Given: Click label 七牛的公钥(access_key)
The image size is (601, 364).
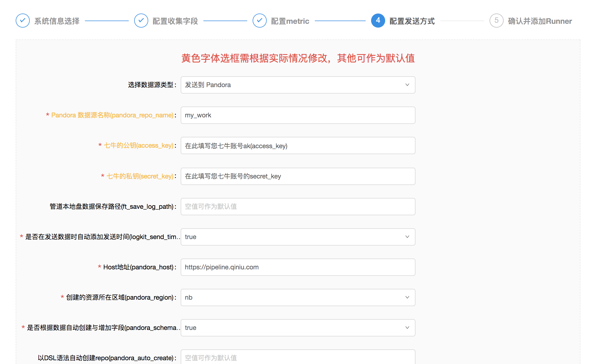Looking at the screenshot, I should click(x=138, y=145).
